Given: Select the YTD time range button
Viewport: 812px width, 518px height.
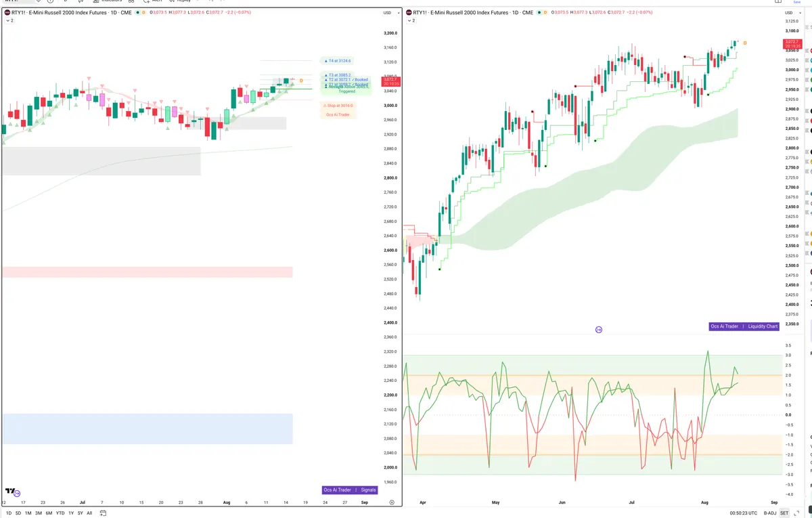Looking at the screenshot, I should [60, 513].
